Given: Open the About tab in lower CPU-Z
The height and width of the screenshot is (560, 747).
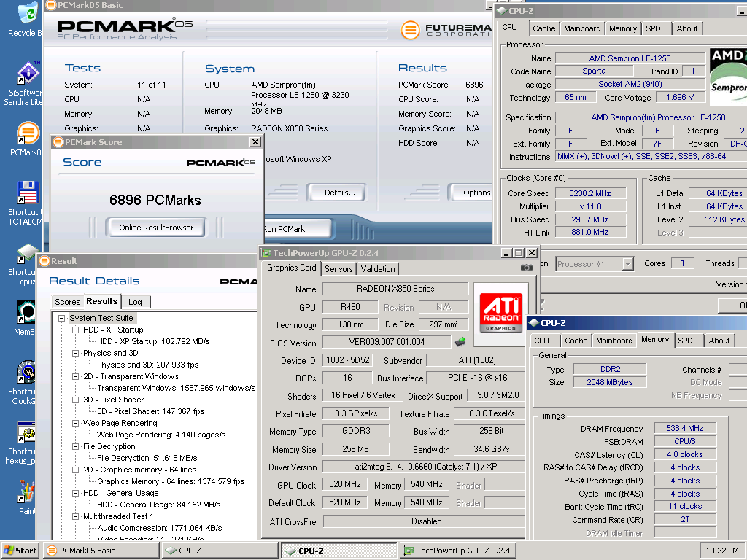Looking at the screenshot, I should [x=719, y=341].
